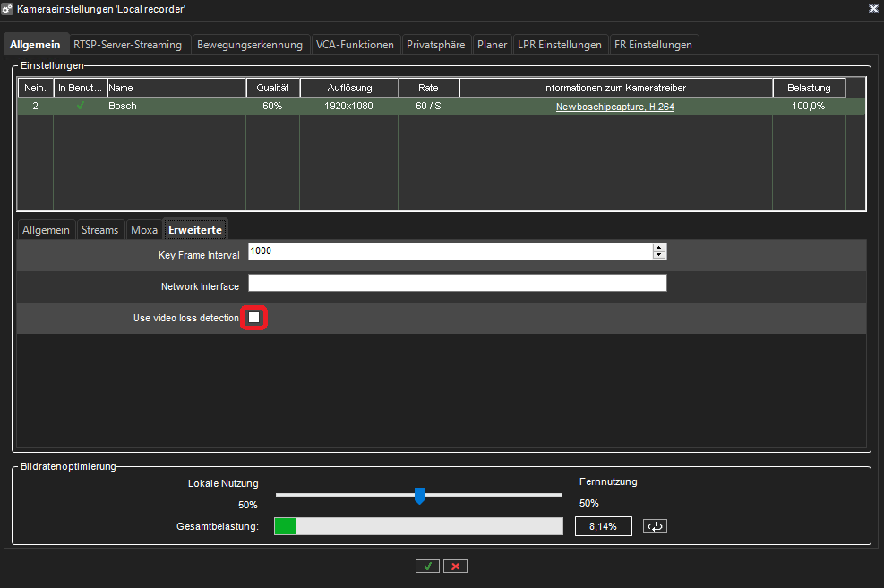This screenshot has height=588, width=884.
Task: Click the settings gear icon in title bar
Action: pos(9,8)
